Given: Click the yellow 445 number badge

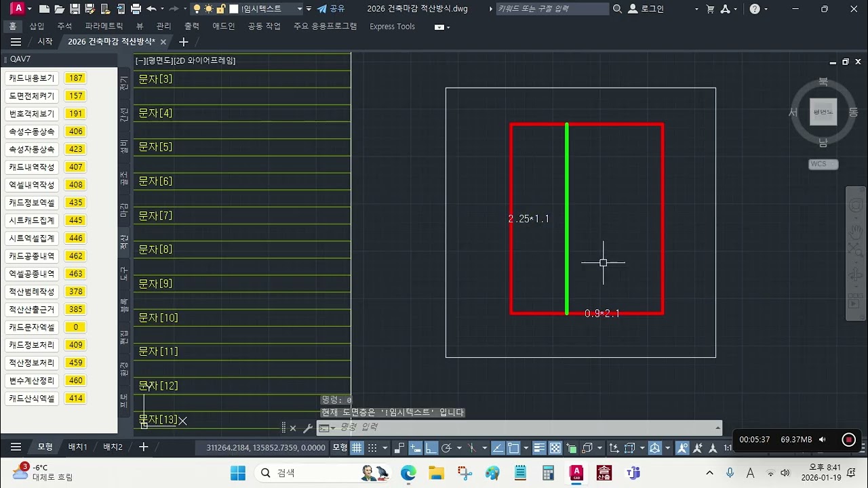Looking at the screenshot, I should coord(75,220).
